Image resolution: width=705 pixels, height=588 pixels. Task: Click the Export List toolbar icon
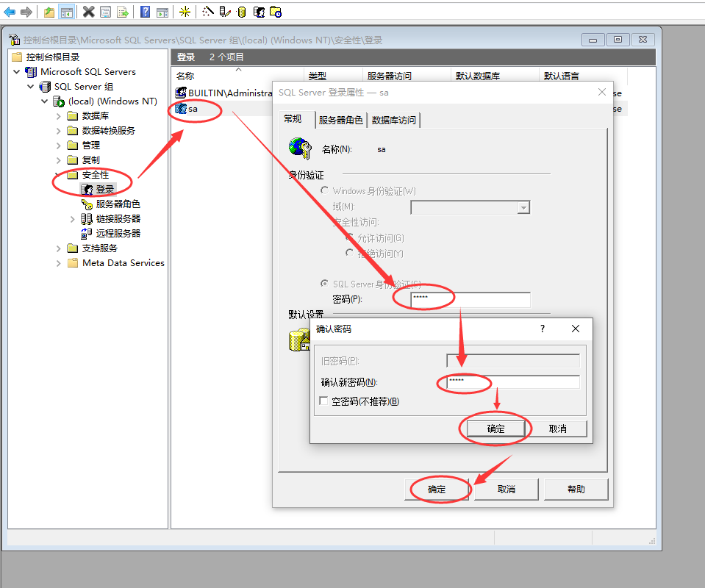[122, 12]
